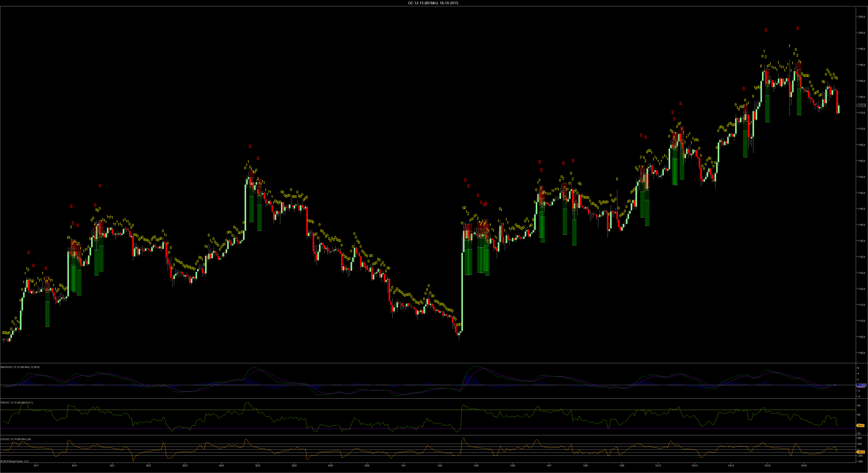Click the 10/6 date label on time axis
The image size is (868, 473).
[512, 466]
